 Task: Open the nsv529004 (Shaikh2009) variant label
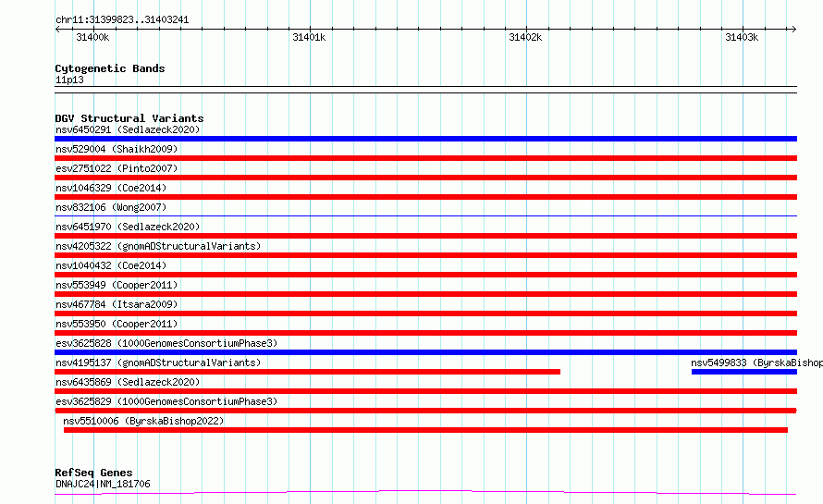point(117,149)
